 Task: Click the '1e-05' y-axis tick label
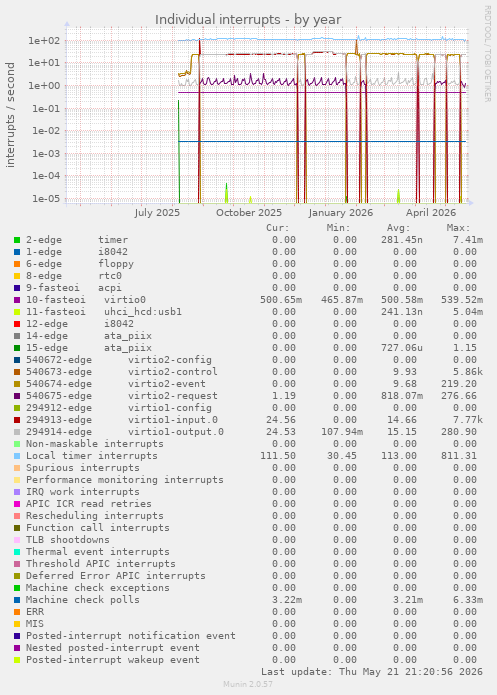46,199
